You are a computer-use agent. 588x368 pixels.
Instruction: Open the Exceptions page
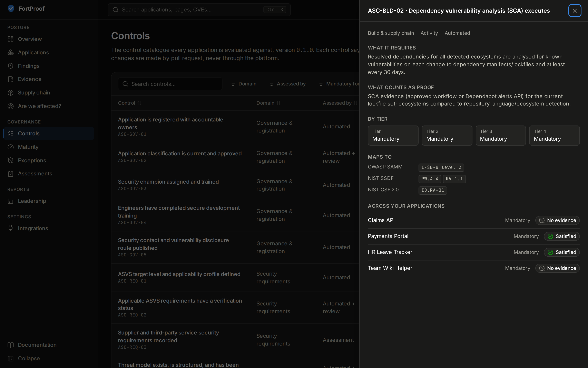pos(49,160)
